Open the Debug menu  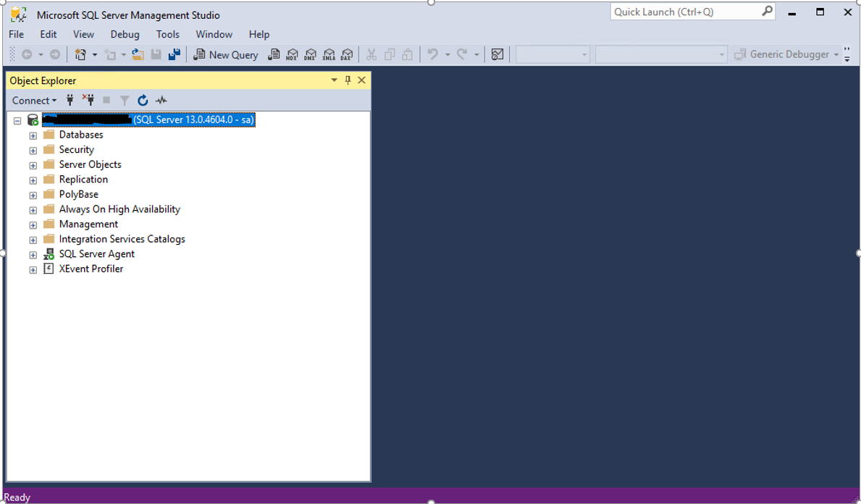[x=125, y=34]
